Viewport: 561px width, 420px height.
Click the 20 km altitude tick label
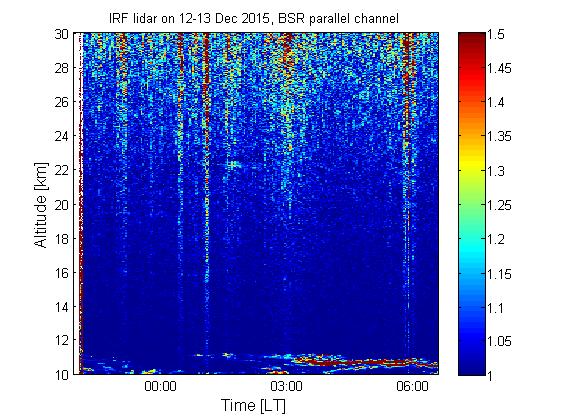(x=61, y=205)
